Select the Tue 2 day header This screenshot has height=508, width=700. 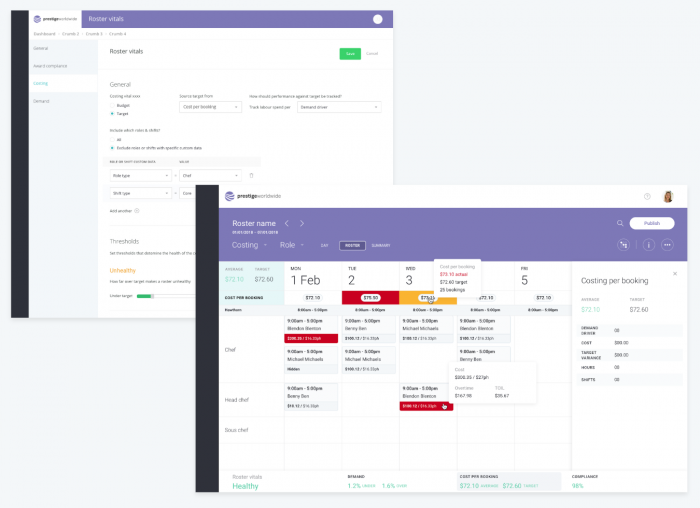(371, 276)
